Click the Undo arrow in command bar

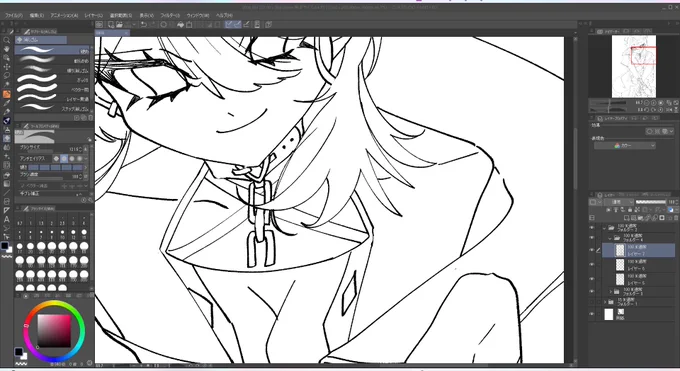(x=144, y=25)
